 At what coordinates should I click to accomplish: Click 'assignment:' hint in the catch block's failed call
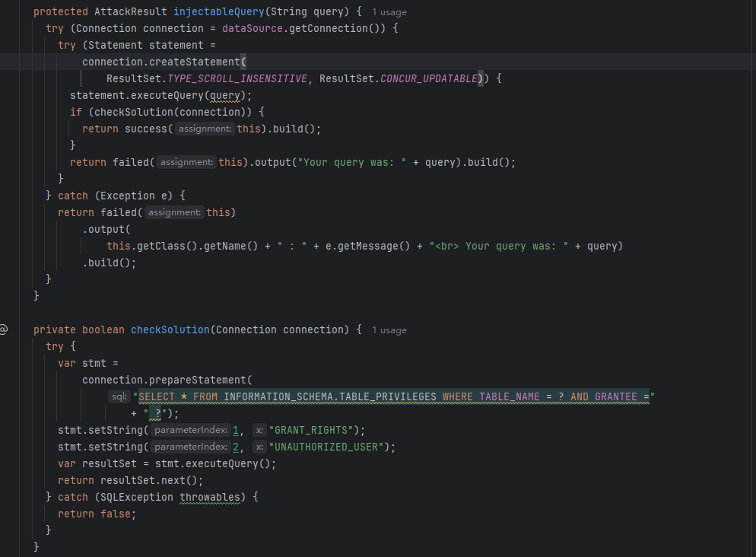pyautogui.click(x=174, y=212)
